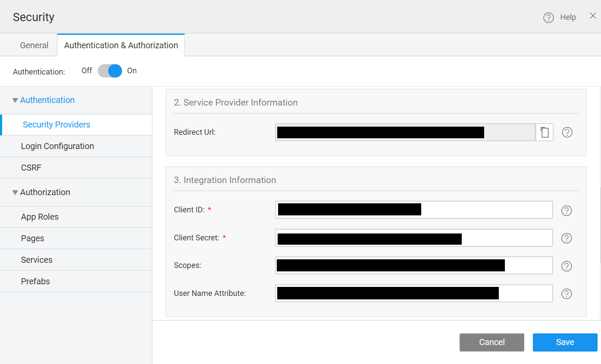Screen dimensions: 601x364
Task: Open help tooltip for Client Secret
Action: pyautogui.click(x=567, y=238)
